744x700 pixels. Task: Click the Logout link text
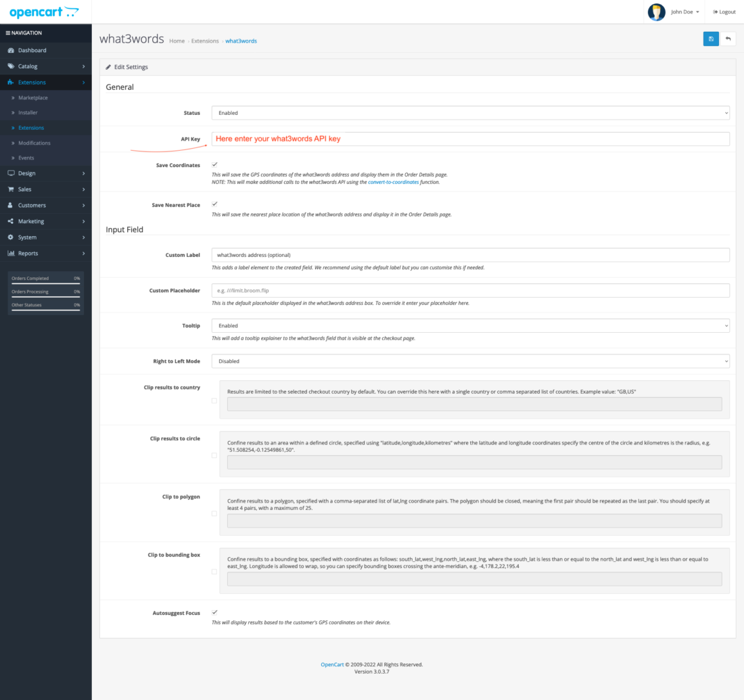coord(727,12)
